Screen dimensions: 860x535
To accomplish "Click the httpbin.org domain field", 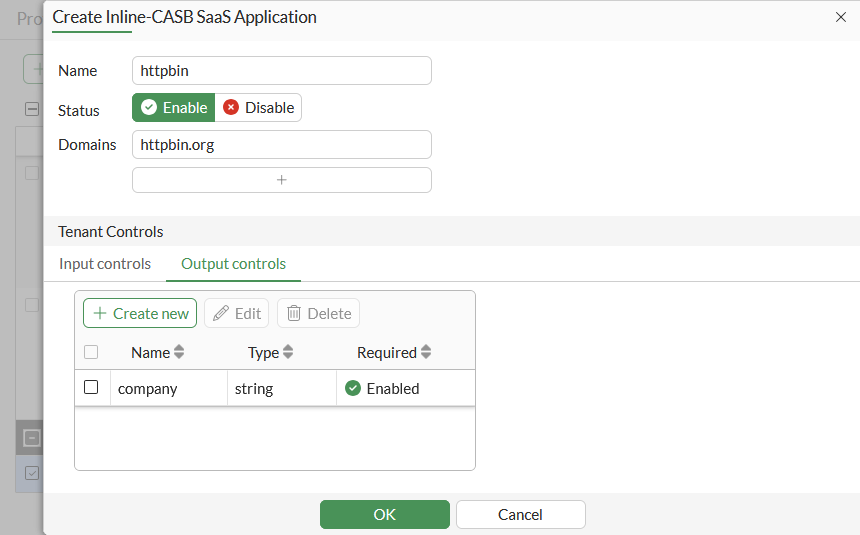I will pos(281,145).
